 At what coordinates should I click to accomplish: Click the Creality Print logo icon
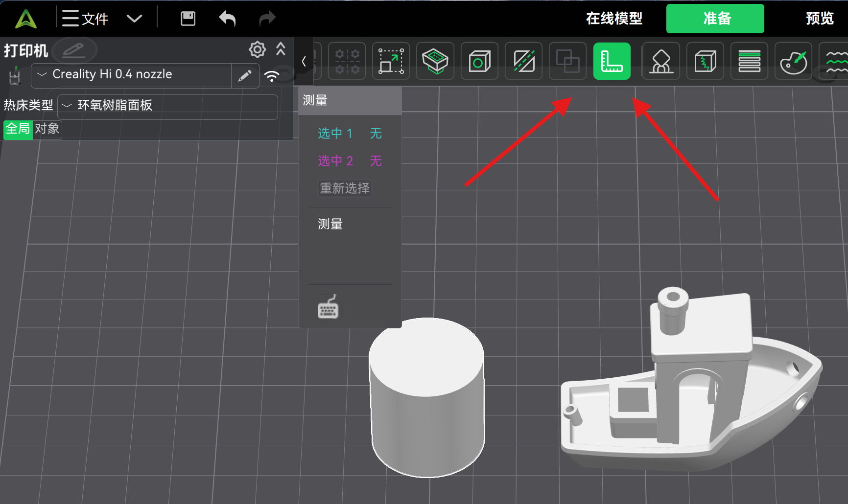pyautogui.click(x=26, y=19)
